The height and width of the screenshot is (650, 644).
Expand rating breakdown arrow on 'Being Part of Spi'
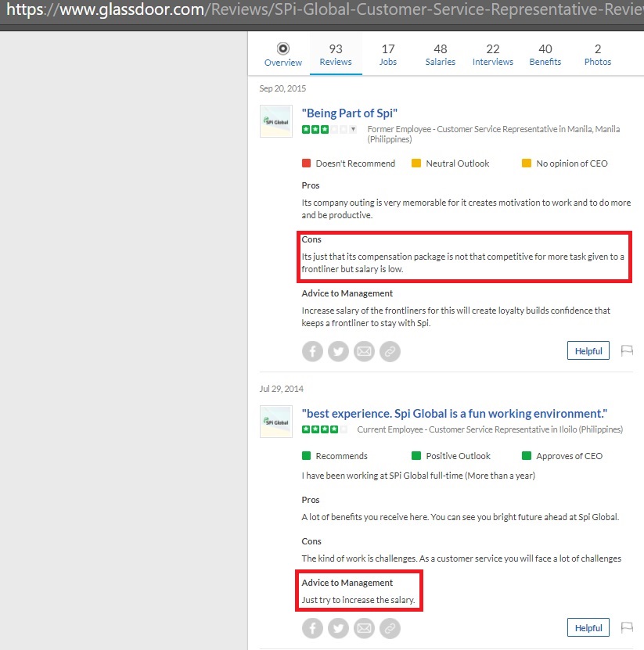point(353,129)
